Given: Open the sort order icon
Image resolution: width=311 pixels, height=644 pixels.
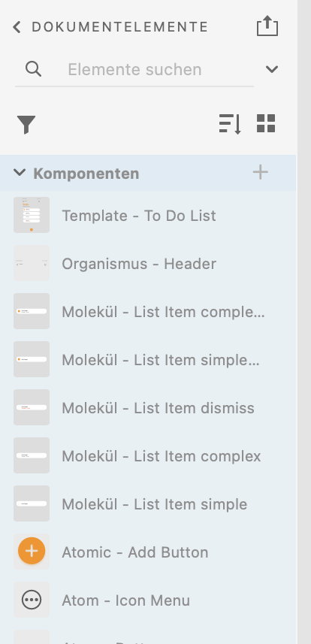Looking at the screenshot, I should (x=230, y=124).
